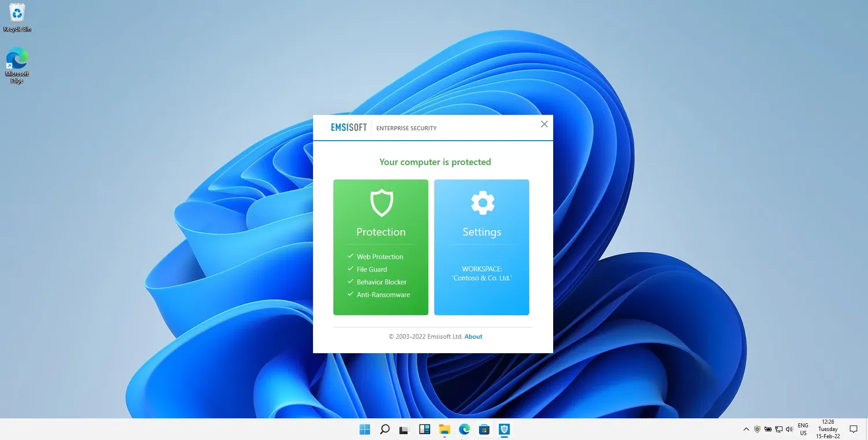The width and height of the screenshot is (868, 440).
Task: Open Task View from the taskbar
Action: click(x=404, y=430)
